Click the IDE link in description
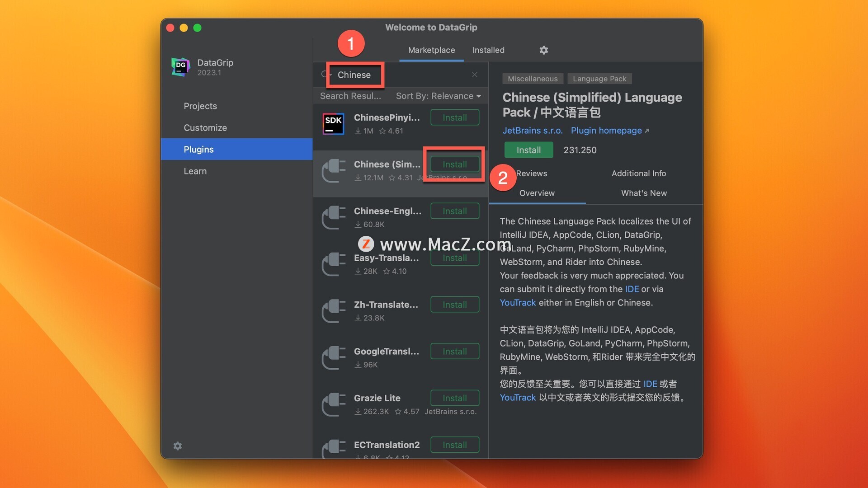The height and width of the screenshot is (488, 868). pos(631,289)
